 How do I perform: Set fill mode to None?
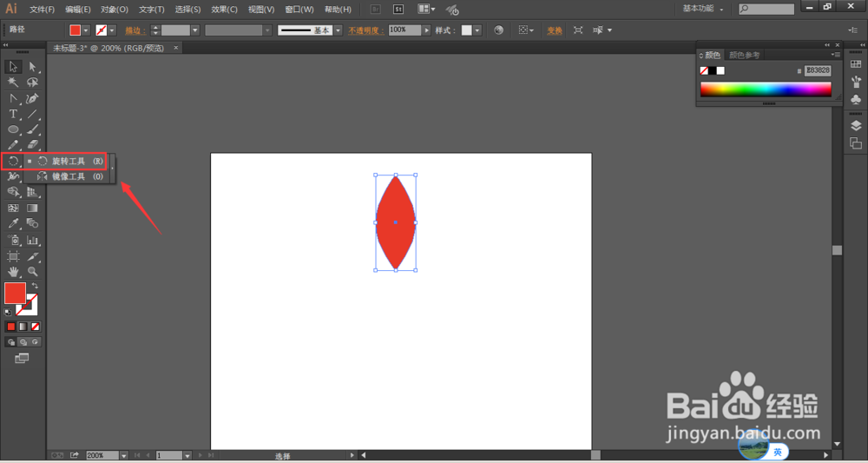click(36, 327)
